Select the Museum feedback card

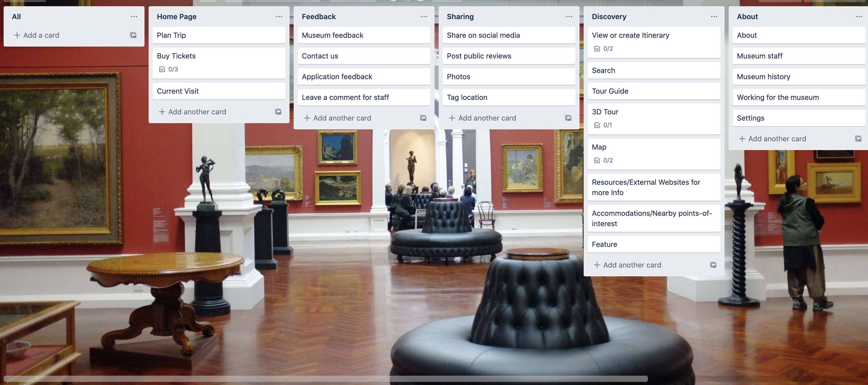364,35
